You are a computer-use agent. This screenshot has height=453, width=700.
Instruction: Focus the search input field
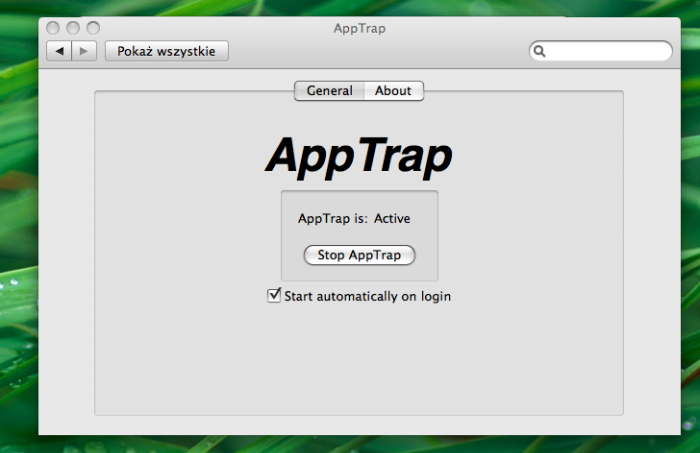pyautogui.click(x=601, y=51)
